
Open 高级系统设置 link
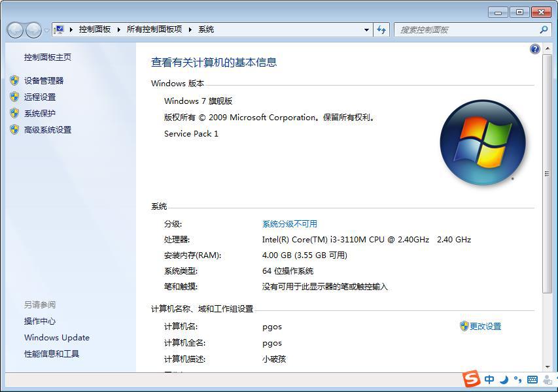coord(48,130)
